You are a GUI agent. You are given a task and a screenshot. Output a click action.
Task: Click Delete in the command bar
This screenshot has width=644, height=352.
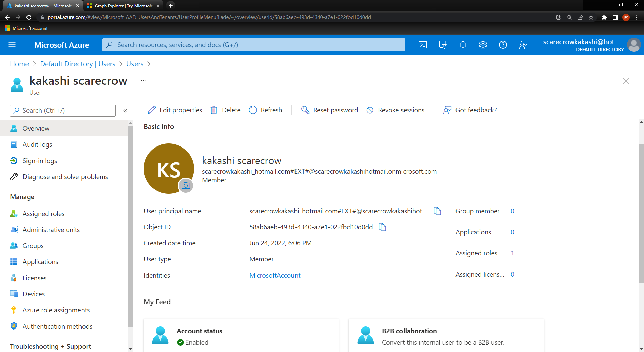[x=225, y=110]
